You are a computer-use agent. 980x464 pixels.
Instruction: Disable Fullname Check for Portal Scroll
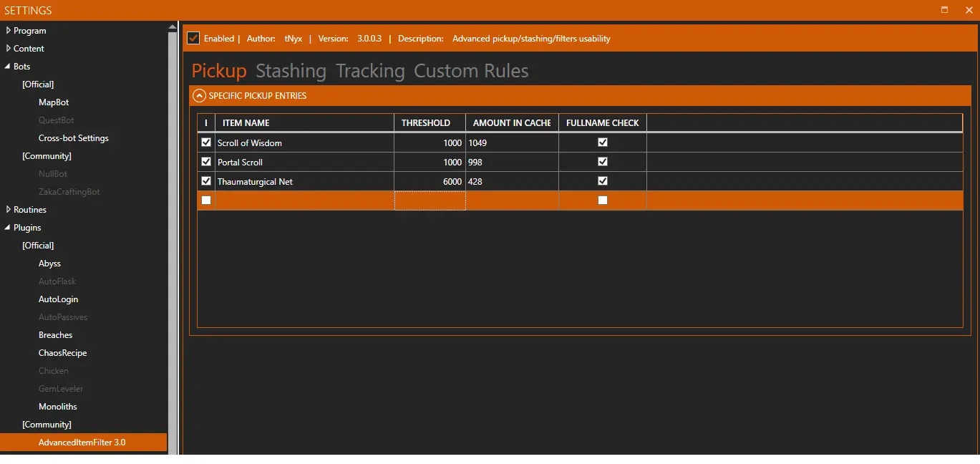tap(603, 162)
